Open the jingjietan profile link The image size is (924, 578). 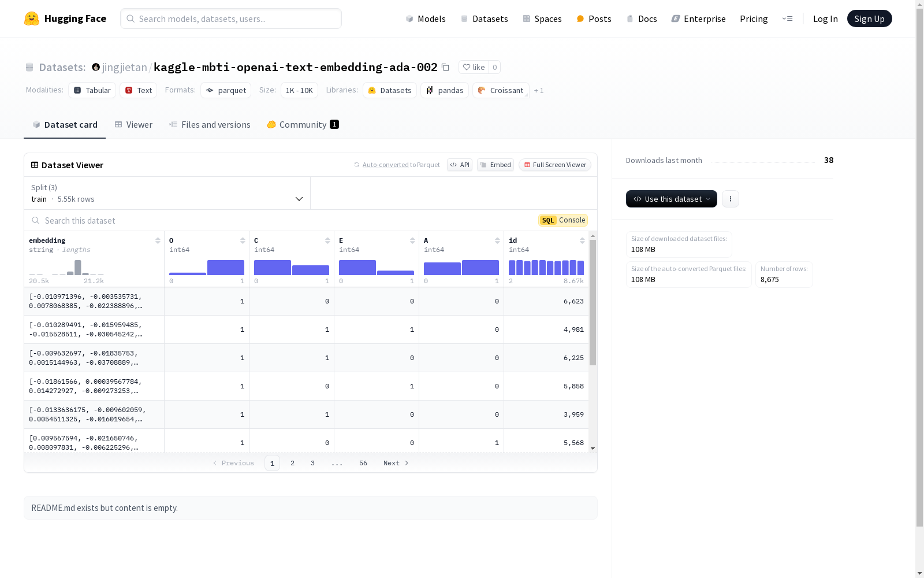124,68
